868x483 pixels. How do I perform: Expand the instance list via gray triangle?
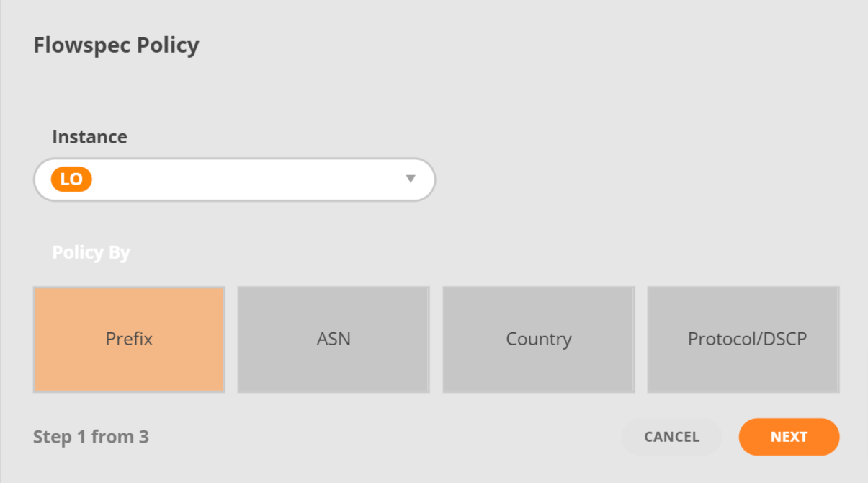411,179
